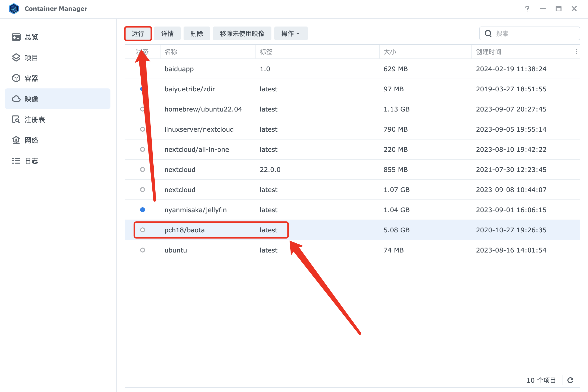Click into the 搜索 search field
This screenshot has height=392, width=588.
[x=530, y=33]
